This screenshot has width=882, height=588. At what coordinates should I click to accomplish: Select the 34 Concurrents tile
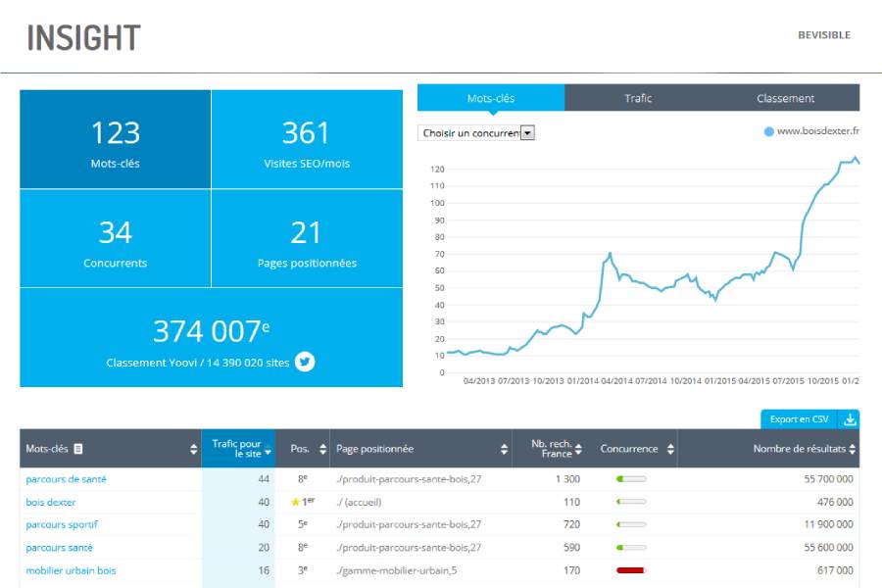(116, 239)
